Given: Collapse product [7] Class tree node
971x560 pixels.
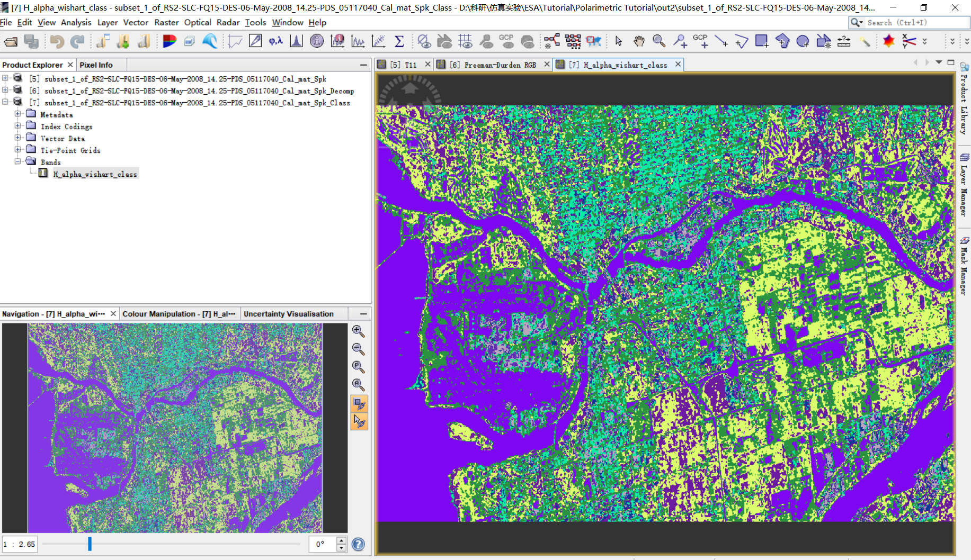Looking at the screenshot, I should pos(5,102).
